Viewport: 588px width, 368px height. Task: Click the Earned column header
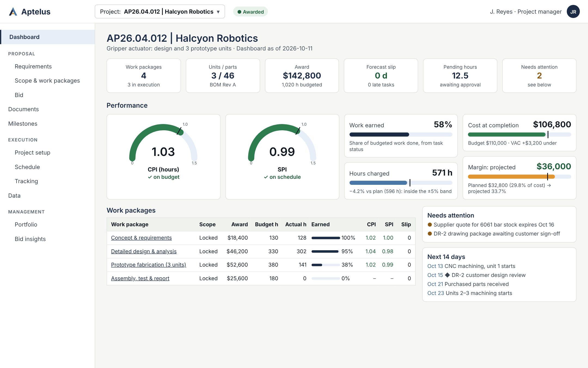pyautogui.click(x=320, y=224)
